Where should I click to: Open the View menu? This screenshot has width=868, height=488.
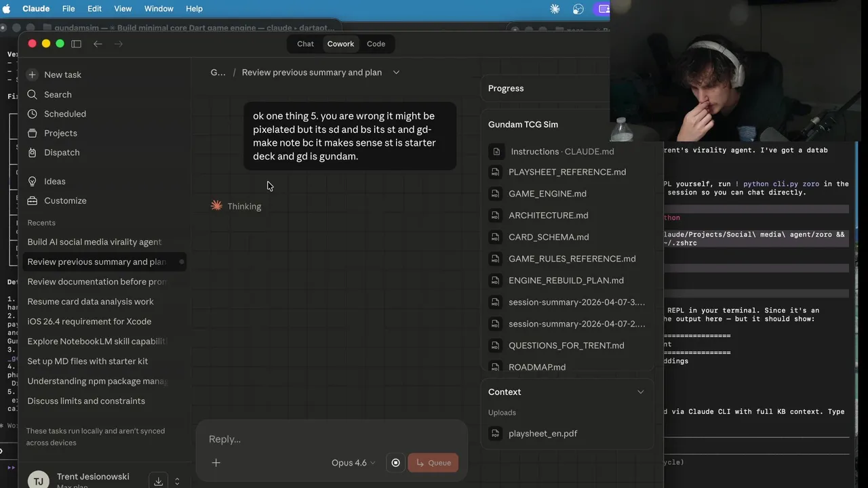[x=123, y=9]
